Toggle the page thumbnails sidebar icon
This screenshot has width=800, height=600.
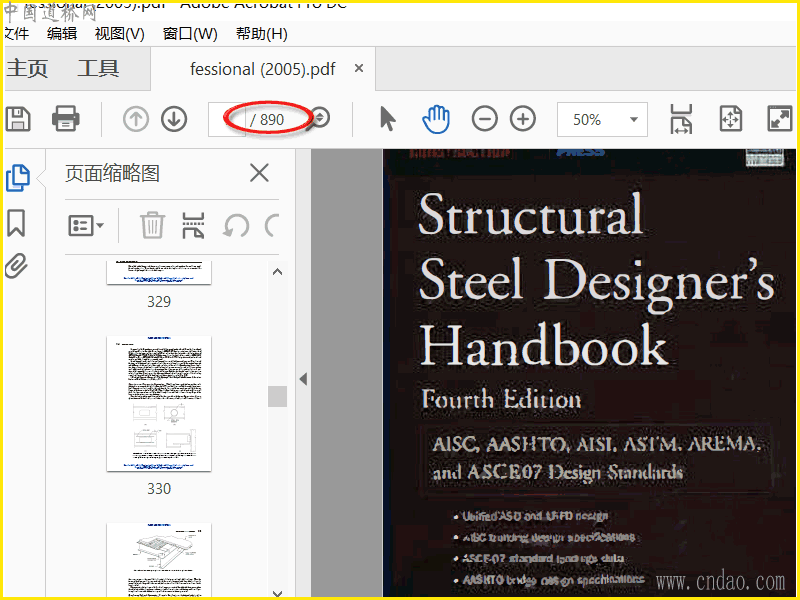pyautogui.click(x=17, y=178)
